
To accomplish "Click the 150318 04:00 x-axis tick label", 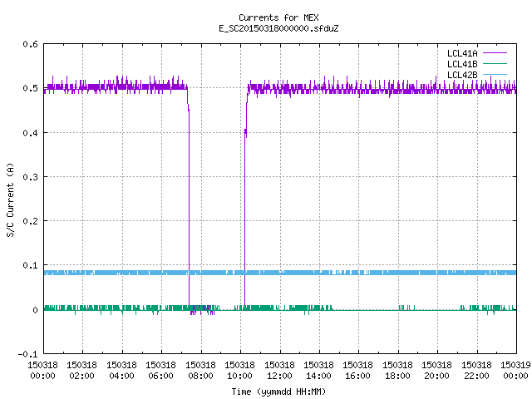I will click(121, 371).
